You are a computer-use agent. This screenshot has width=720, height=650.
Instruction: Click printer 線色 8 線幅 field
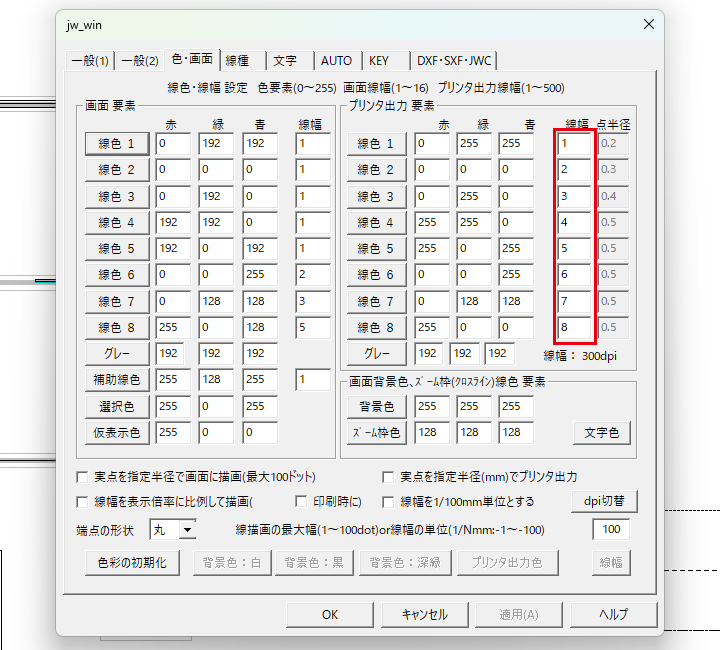[x=574, y=328]
